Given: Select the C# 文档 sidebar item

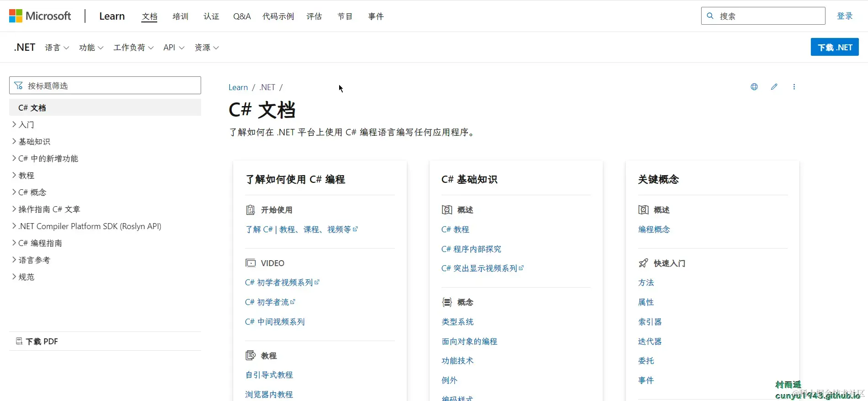Looking at the screenshot, I should pos(105,107).
